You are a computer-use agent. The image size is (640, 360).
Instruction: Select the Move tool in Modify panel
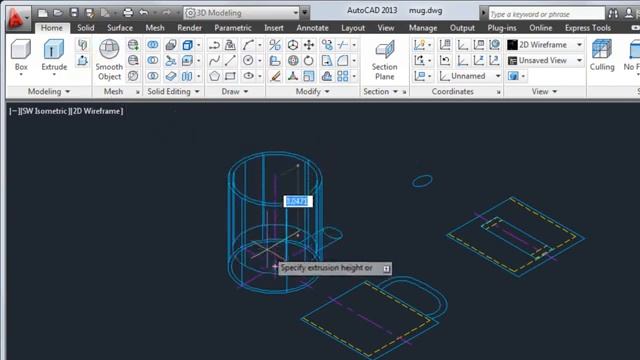pyautogui.click(x=309, y=45)
